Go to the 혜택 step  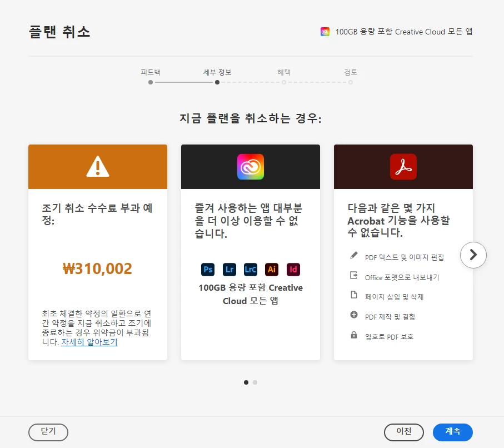point(284,72)
